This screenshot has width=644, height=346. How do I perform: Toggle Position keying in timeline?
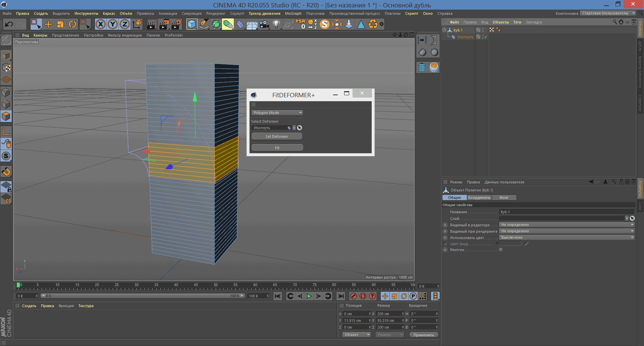385,296
